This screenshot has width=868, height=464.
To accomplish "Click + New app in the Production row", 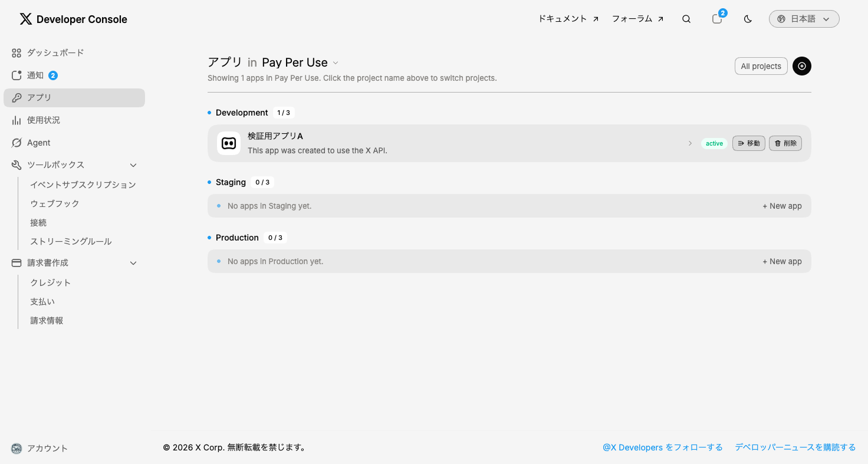I will (x=782, y=261).
